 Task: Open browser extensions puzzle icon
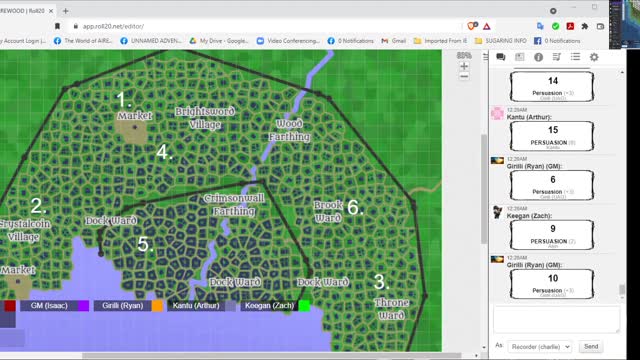tap(585, 26)
